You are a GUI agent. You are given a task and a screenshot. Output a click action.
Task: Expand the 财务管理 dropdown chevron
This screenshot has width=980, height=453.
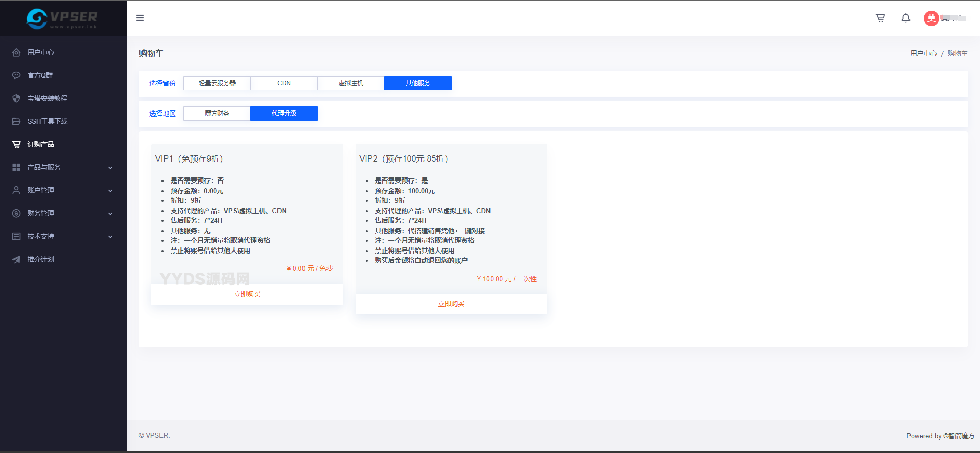110,214
